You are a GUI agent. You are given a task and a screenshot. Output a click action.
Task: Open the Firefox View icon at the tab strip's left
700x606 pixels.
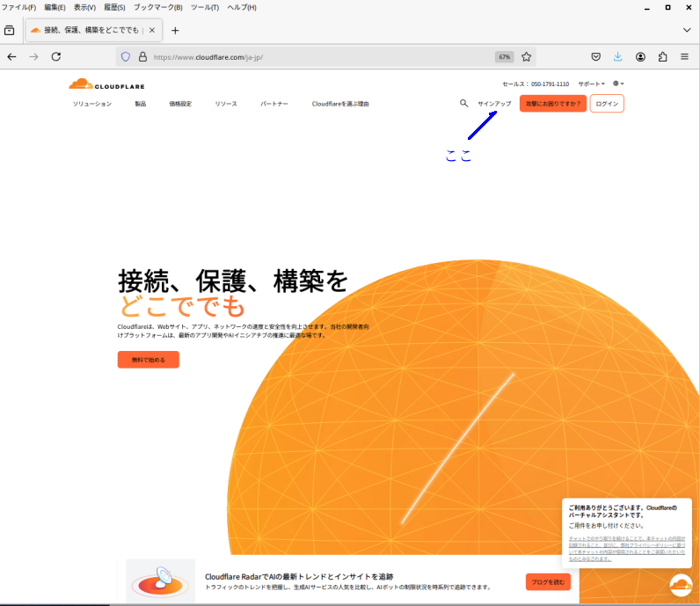[x=9, y=31]
